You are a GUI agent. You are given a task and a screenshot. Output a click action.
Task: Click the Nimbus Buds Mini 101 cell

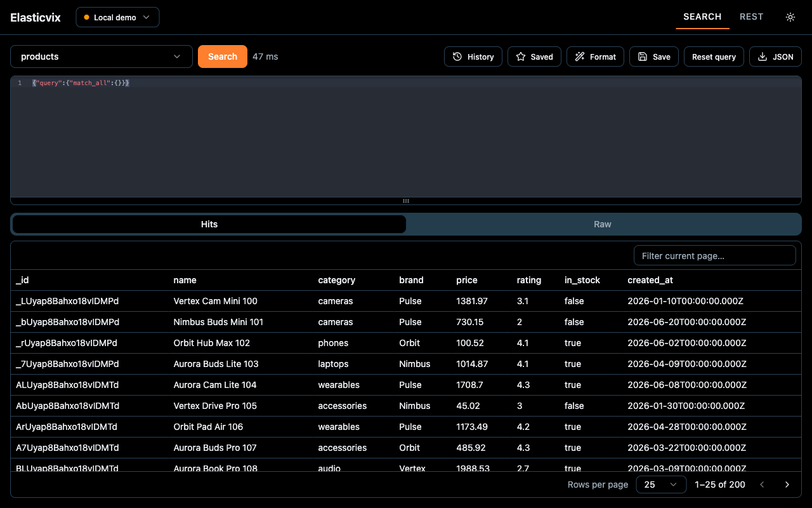click(218, 322)
